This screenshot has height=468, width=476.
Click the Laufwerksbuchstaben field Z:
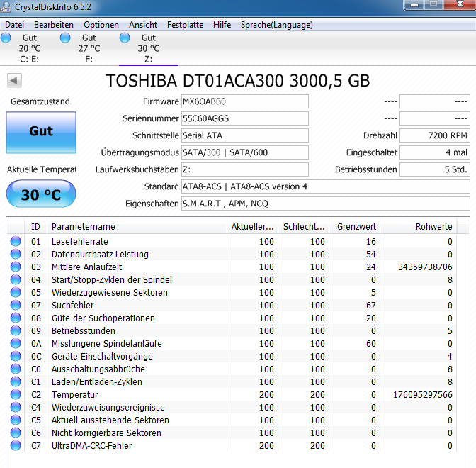[245, 169]
